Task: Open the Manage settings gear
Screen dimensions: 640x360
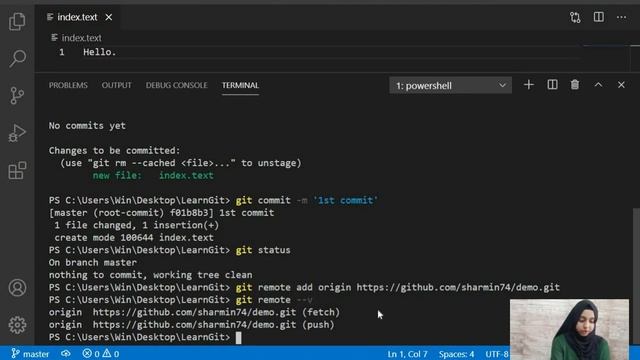Action: [17, 325]
